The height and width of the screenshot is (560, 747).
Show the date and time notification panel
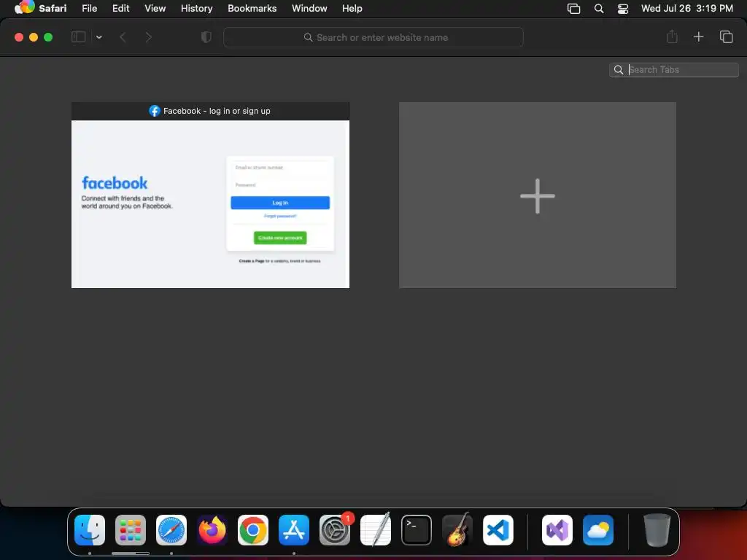point(687,8)
